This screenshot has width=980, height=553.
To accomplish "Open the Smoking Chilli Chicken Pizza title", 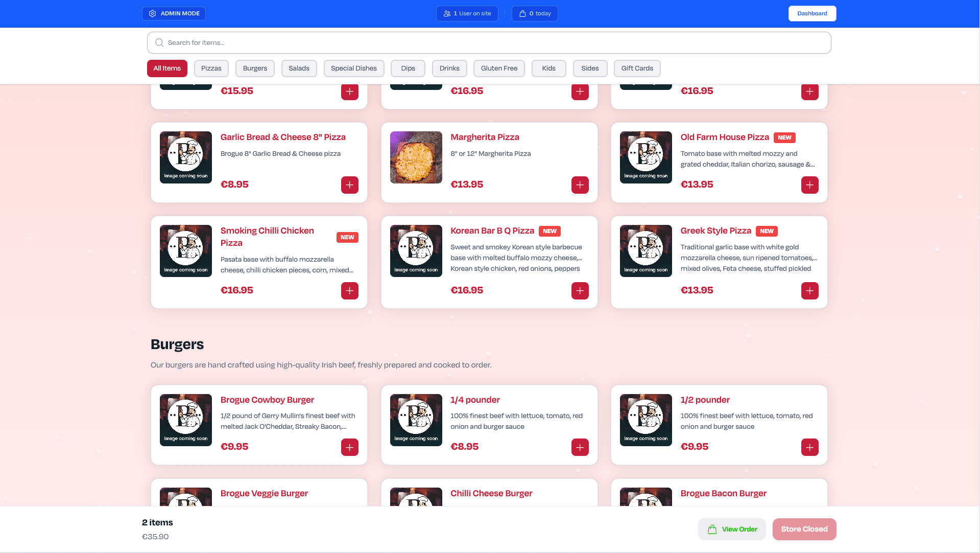I will tap(267, 237).
